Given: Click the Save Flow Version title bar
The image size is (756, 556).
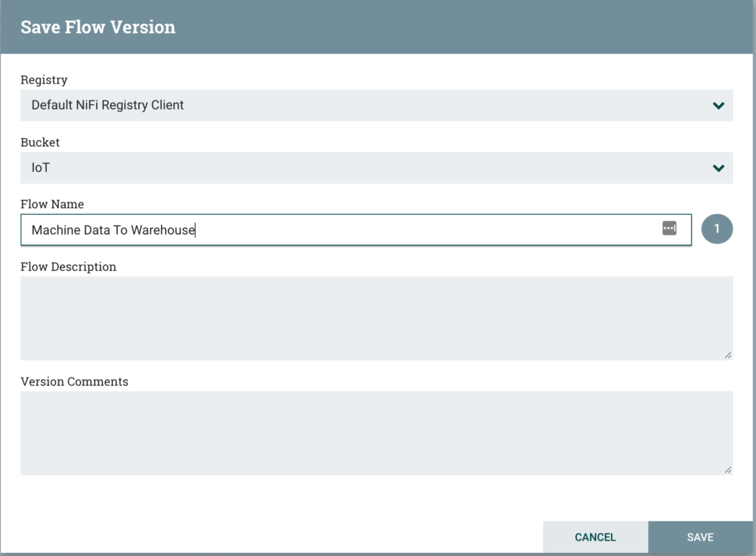Looking at the screenshot, I should click(x=97, y=27).
